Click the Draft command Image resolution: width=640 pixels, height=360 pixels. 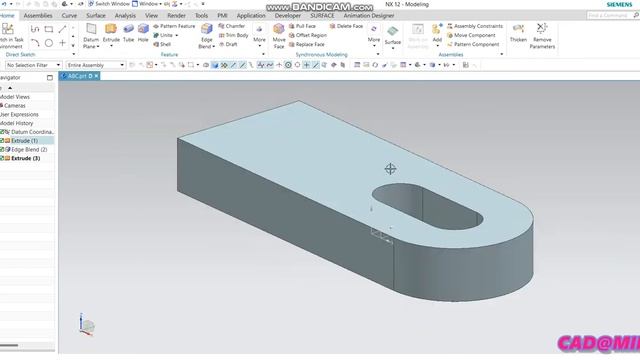pos(228,44)
